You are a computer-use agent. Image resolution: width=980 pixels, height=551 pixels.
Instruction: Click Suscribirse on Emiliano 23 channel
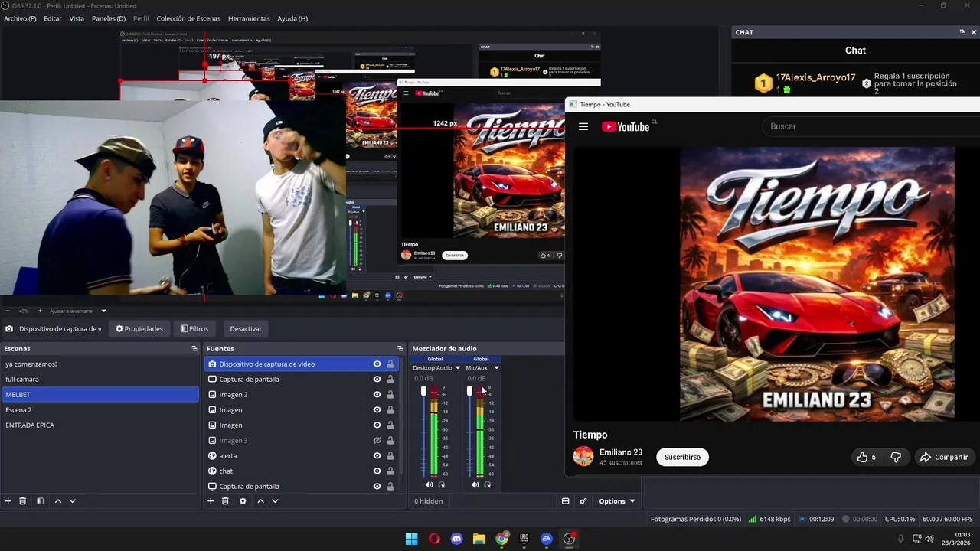[x=682, y=457]
